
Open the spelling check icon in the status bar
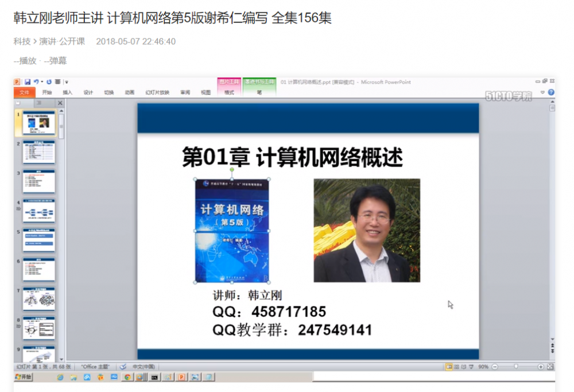pyautogui.click(x=123, y=366)
